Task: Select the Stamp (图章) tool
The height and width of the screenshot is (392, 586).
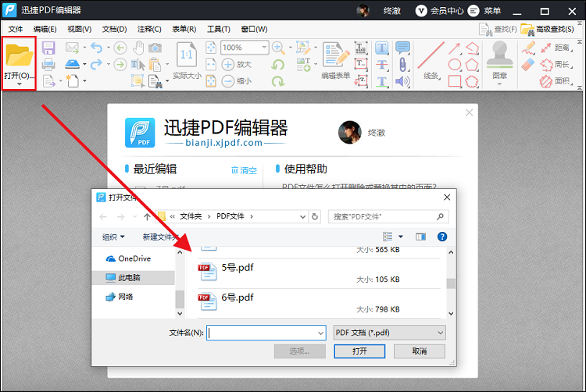Action: point(500,59)
